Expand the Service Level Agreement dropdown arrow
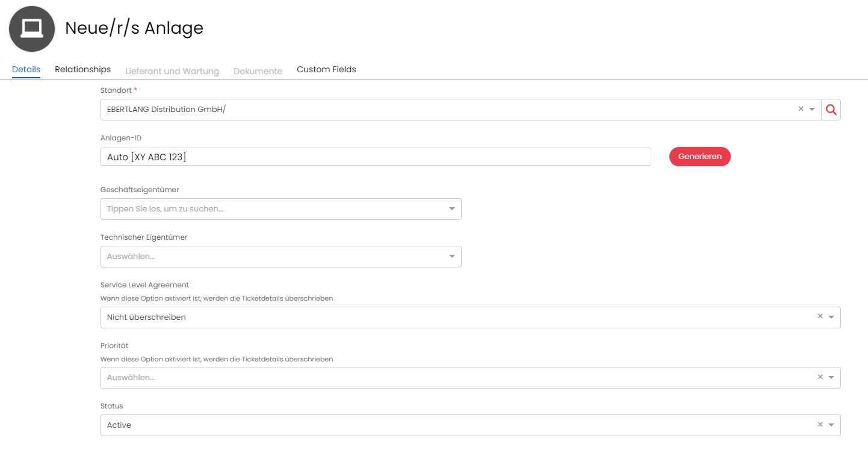Image resolution: width=868 pixels, height=450 pixels. click(831, 317)
